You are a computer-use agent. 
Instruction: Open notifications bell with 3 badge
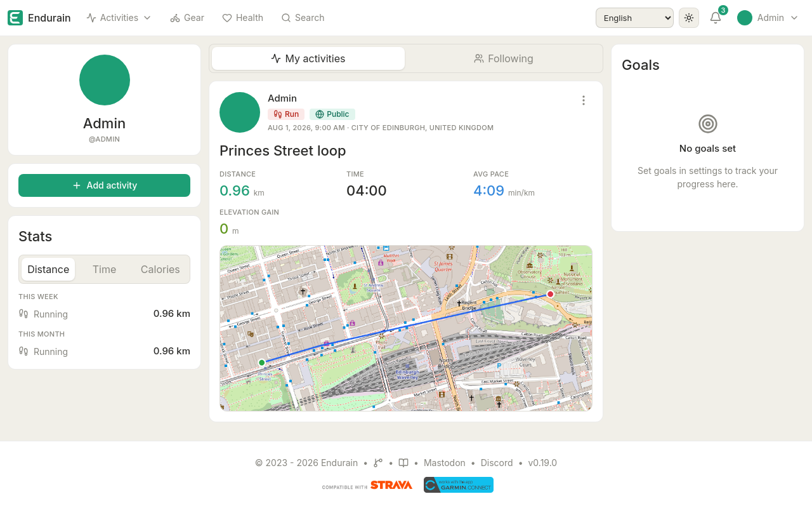[716, 17]
